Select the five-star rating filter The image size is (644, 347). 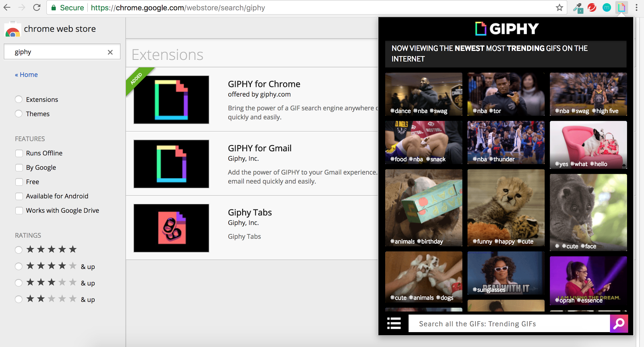[19, 250]
